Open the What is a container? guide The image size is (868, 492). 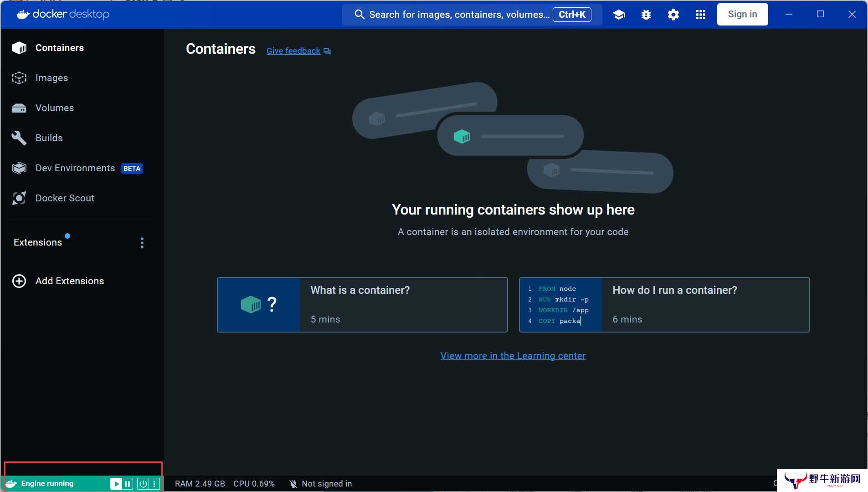(x=362, y=305)
